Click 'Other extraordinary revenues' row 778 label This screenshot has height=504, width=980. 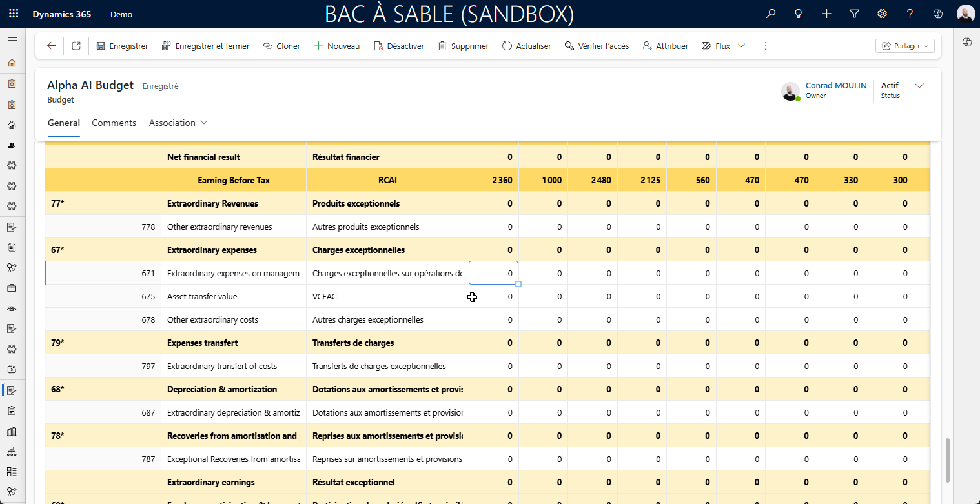(x=219, y=227)
